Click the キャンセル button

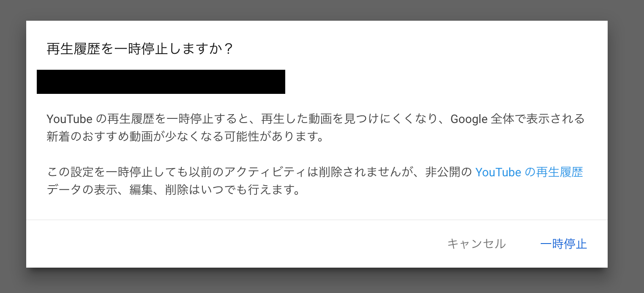(476, 244)
